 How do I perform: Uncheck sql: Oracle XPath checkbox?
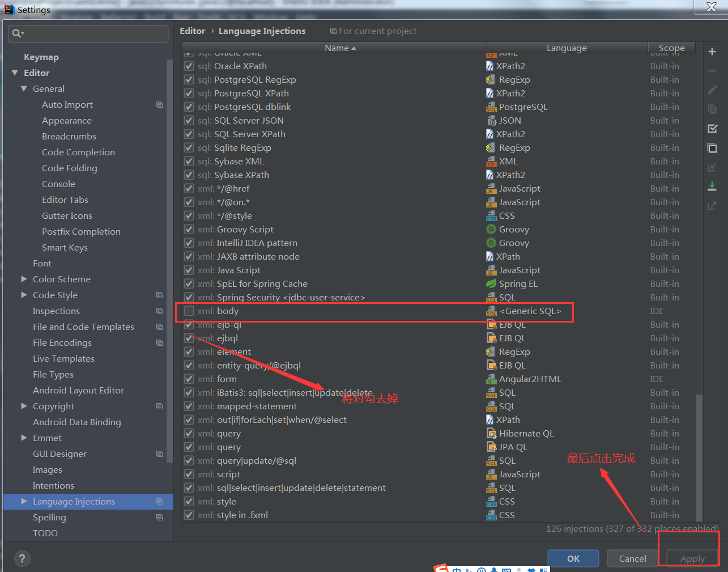tap(189, 66)
